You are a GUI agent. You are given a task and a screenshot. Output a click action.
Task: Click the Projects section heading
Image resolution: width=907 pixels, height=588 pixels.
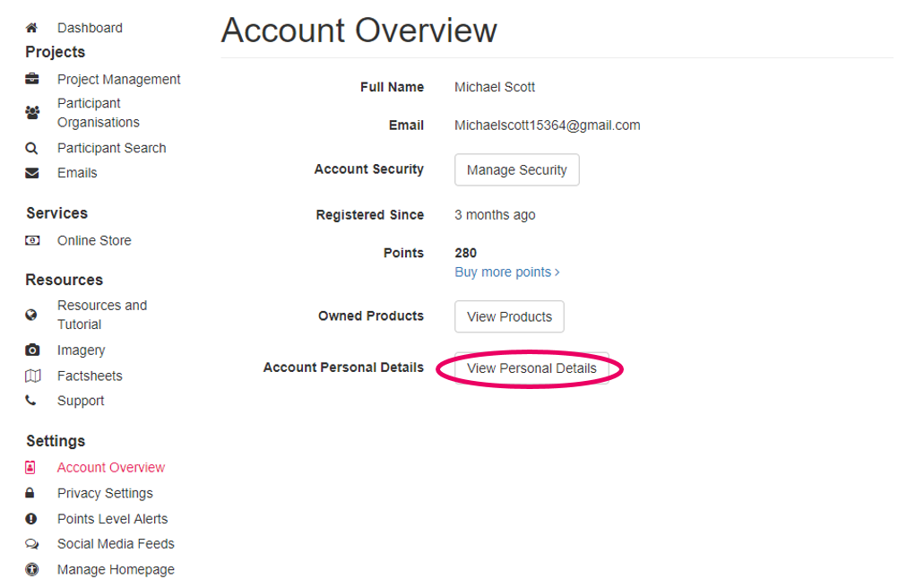55,52
